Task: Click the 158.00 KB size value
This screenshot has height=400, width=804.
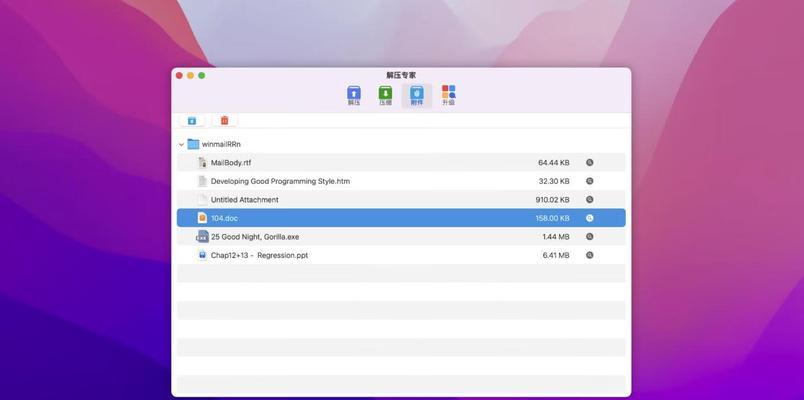Action: (x=552, y=218)
